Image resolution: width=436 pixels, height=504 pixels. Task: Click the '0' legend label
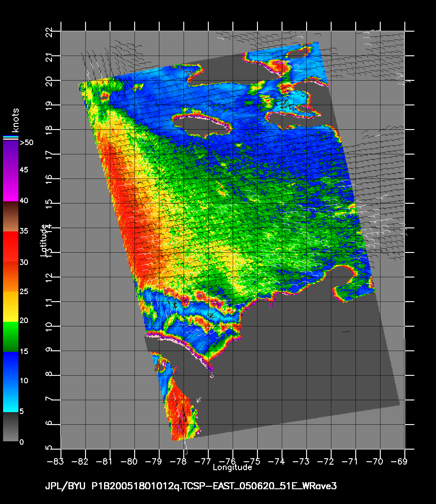21,442
